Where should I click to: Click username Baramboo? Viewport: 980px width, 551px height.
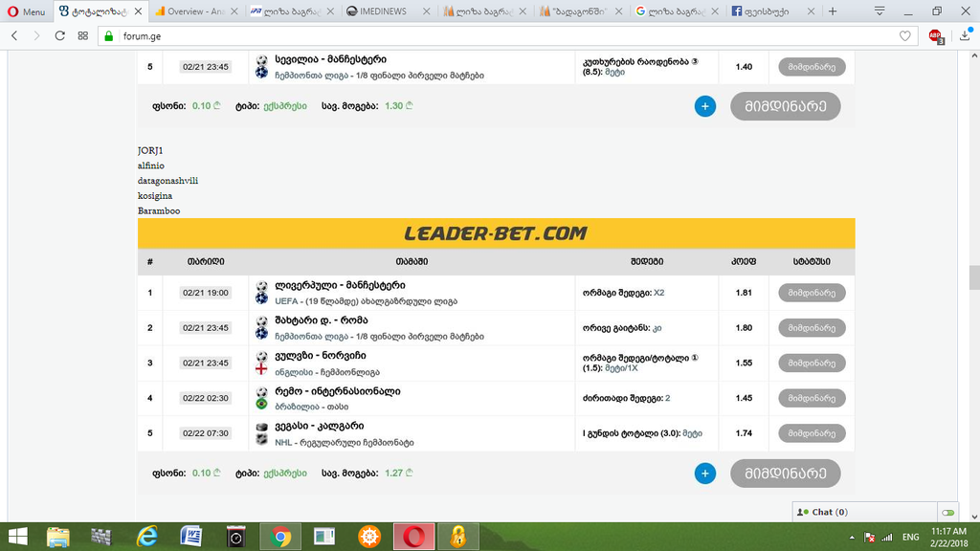159,210
